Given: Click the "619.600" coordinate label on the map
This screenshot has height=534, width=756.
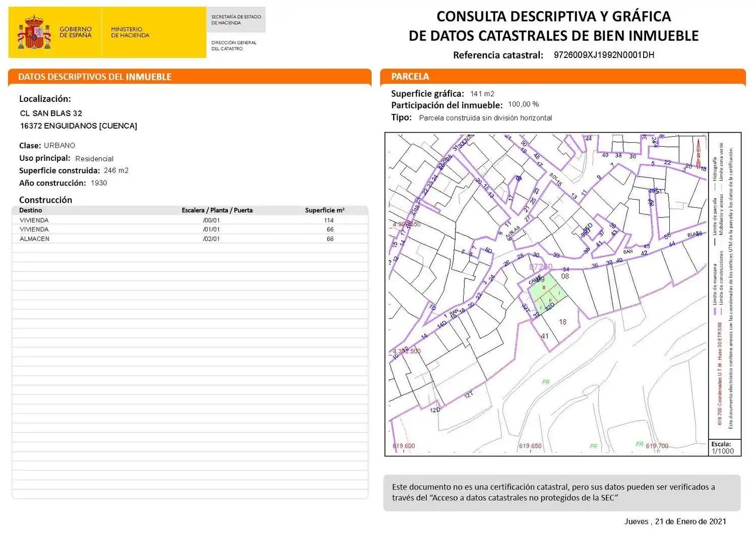Looking at the screenshot, I should coord(404,446).
